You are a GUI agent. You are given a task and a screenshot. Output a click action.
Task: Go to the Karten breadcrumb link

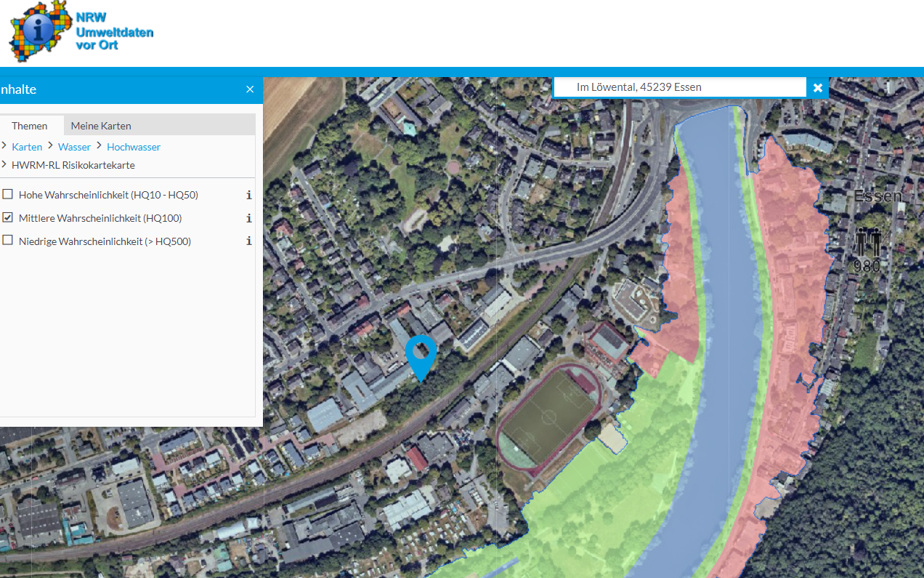[x=27, y=147]
